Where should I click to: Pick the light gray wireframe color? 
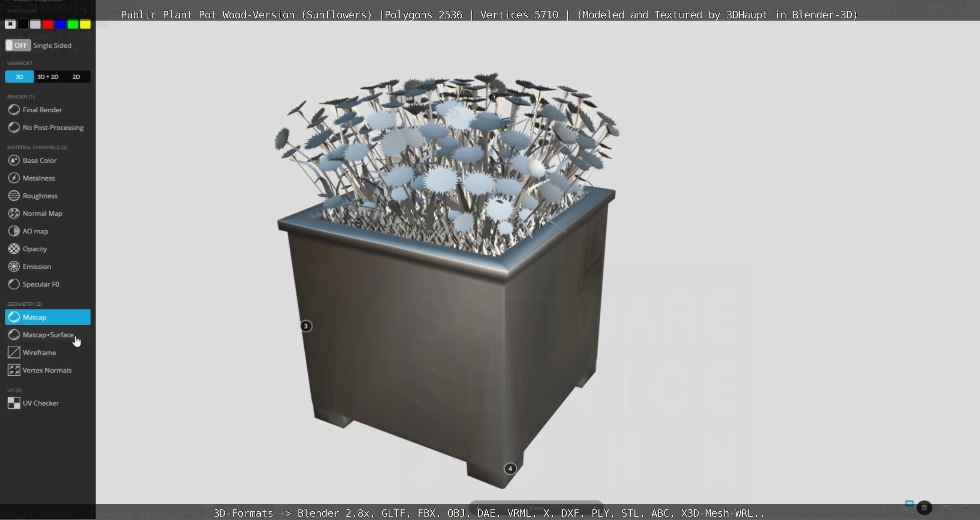35,24
